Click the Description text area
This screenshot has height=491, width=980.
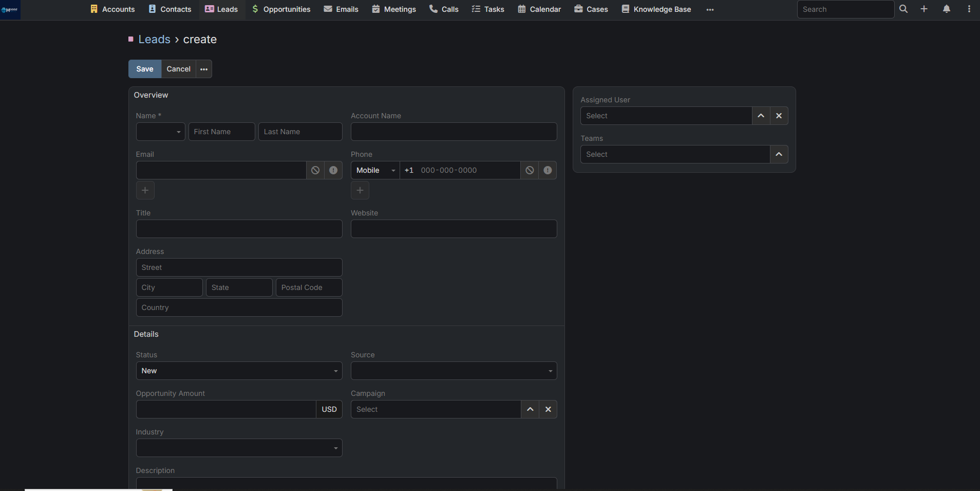point(346,483)
